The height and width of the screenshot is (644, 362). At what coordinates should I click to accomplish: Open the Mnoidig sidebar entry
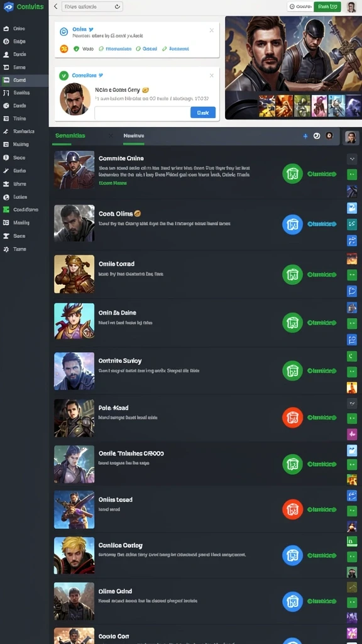pos(21,223)
